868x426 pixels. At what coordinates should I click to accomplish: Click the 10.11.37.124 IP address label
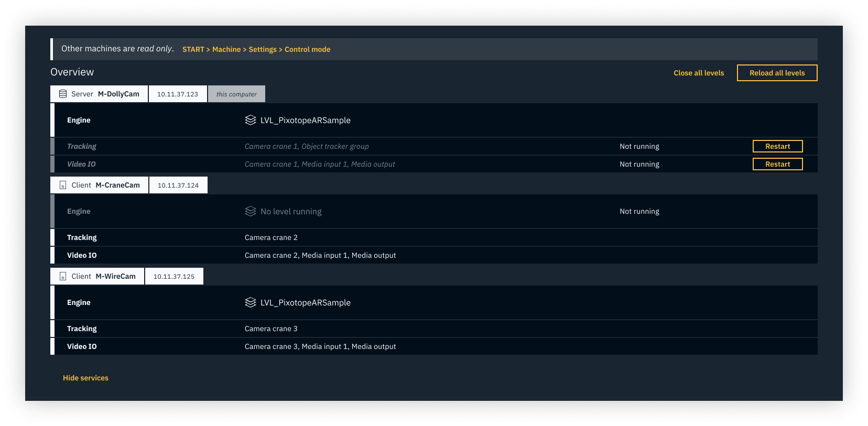click(x=178, y=185)
